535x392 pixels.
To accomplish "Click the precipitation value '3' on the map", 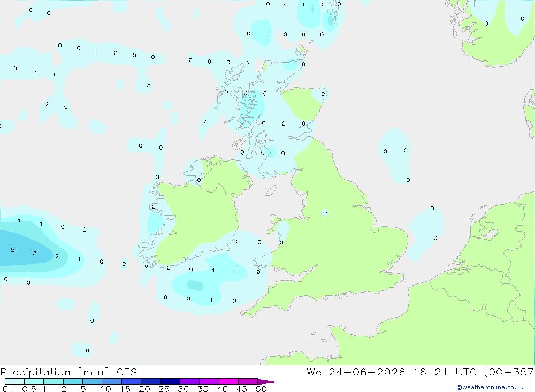I will pos(35,253).
